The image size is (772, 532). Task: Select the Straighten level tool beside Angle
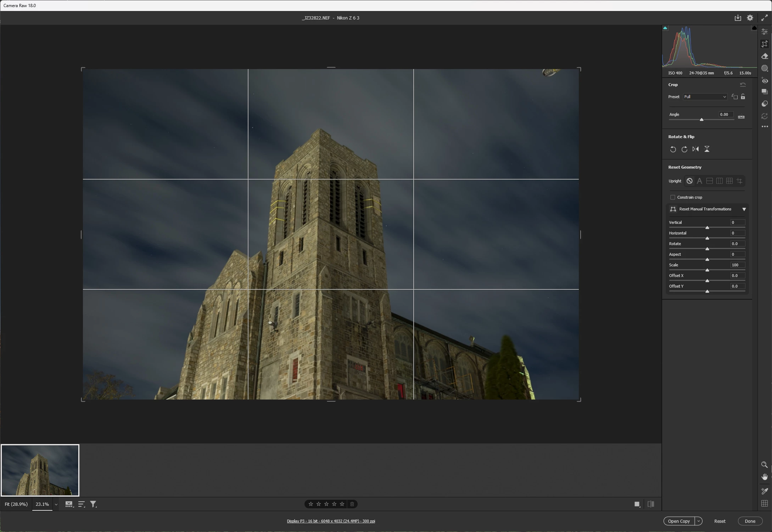[741, 117]
